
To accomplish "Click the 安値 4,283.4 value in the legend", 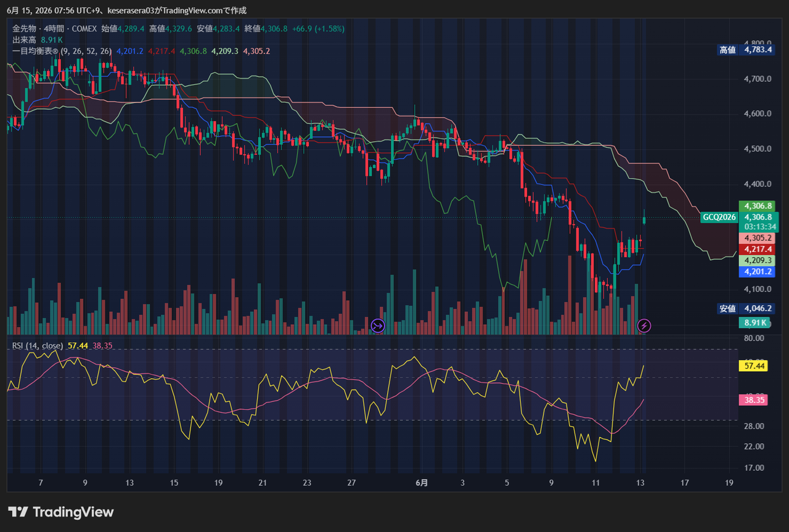I will point(219,28).
